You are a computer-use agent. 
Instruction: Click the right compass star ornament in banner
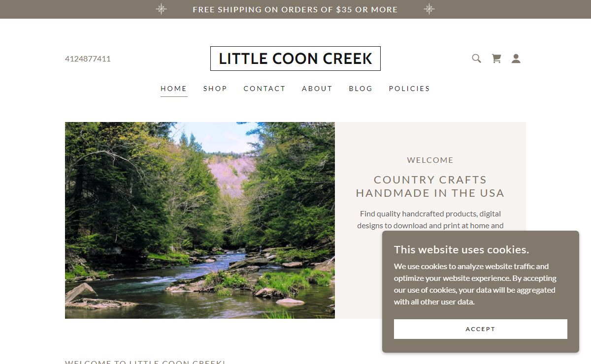point(429,9)
